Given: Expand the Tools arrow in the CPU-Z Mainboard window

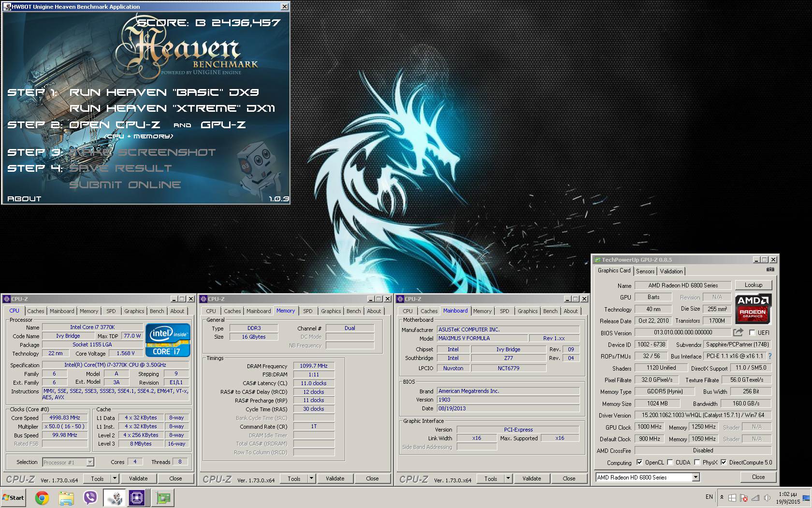Looking at the screenshot, I should click(508, 478).
